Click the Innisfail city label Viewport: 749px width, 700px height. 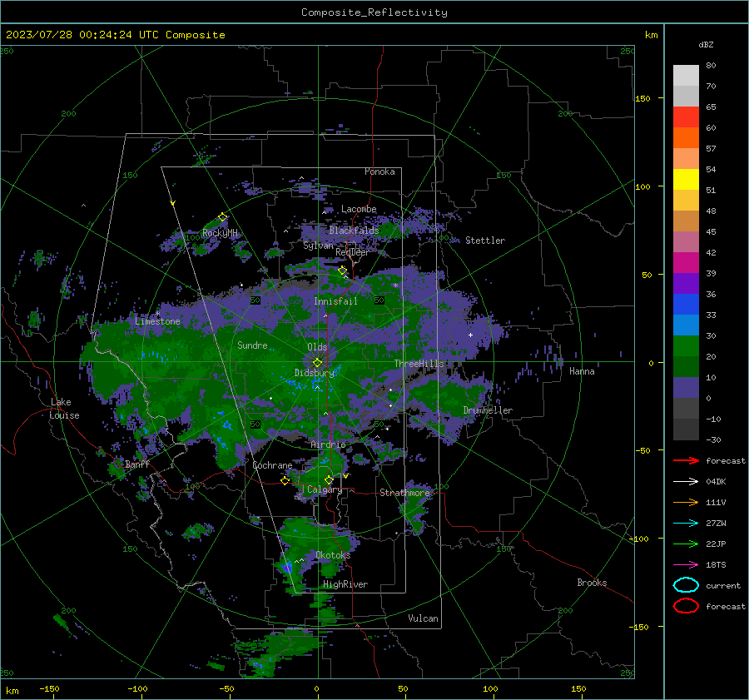coord(336,301)
